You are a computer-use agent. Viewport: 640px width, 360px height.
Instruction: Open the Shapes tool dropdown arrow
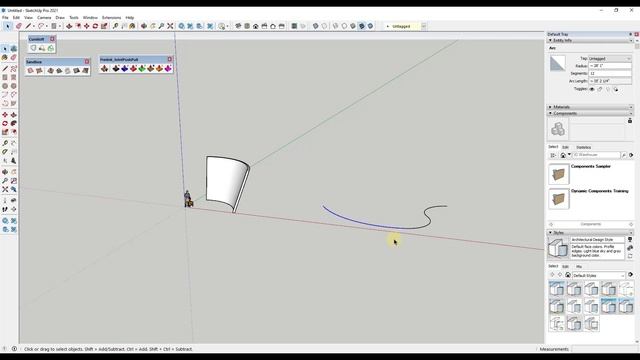(x=60, y=26)
